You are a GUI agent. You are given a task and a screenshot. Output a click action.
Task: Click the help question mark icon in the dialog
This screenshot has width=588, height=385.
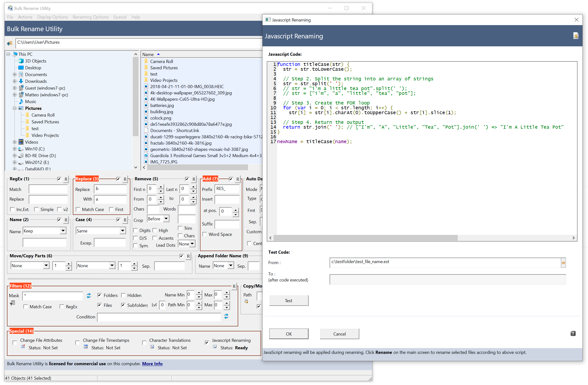pos(573,334)
